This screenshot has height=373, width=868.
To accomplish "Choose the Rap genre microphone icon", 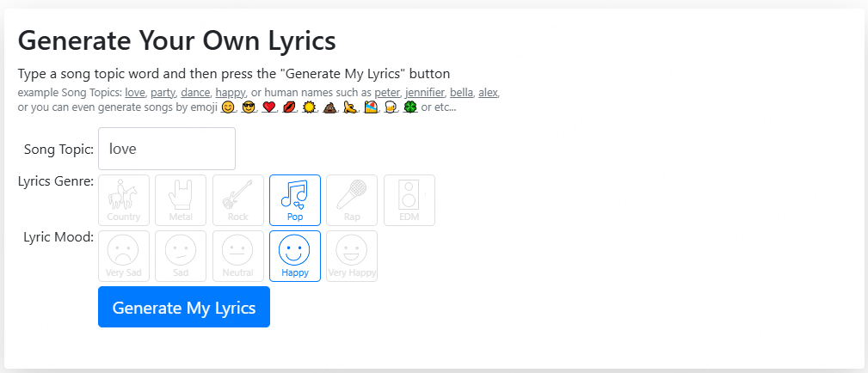I will pos(352,200).
